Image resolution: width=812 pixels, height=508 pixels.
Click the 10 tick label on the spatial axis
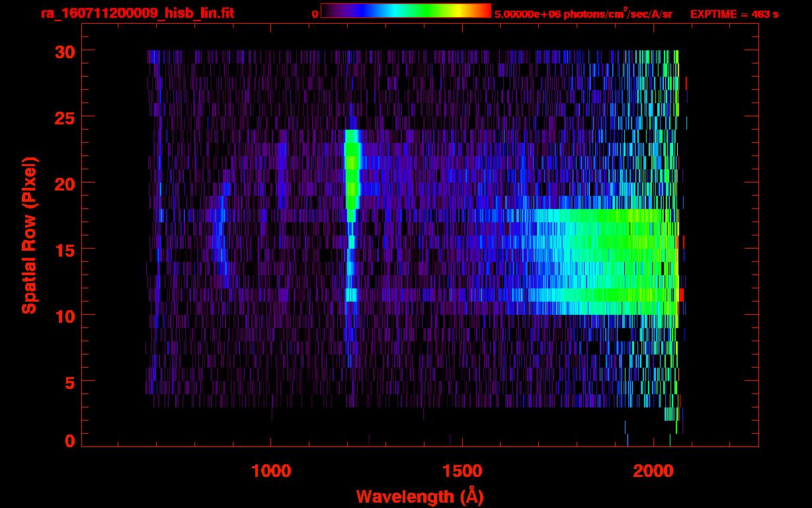click(63, 316)
